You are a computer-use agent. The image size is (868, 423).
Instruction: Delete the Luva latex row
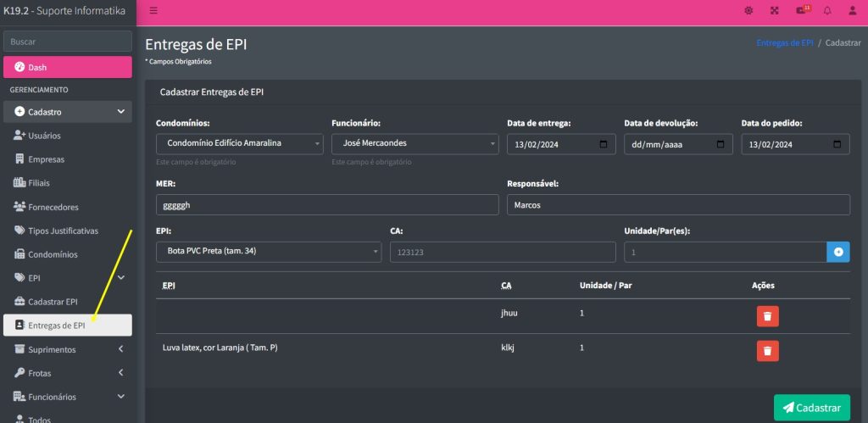767,351
